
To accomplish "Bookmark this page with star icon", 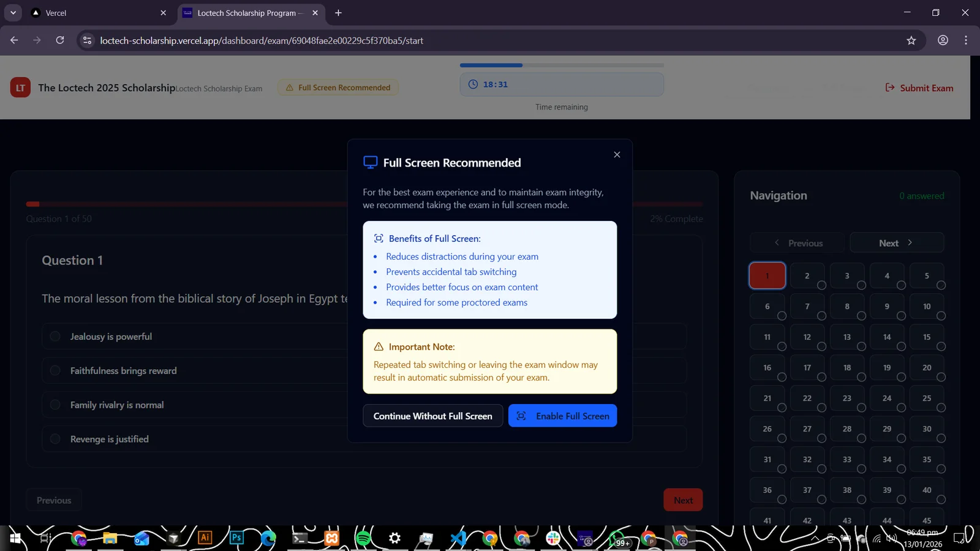I will (x=911, y=40).
